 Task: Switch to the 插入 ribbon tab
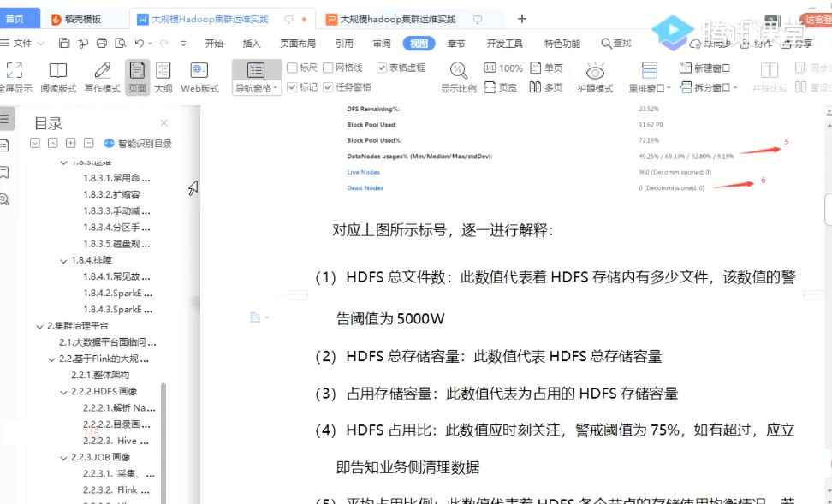(x=252, y=44)
